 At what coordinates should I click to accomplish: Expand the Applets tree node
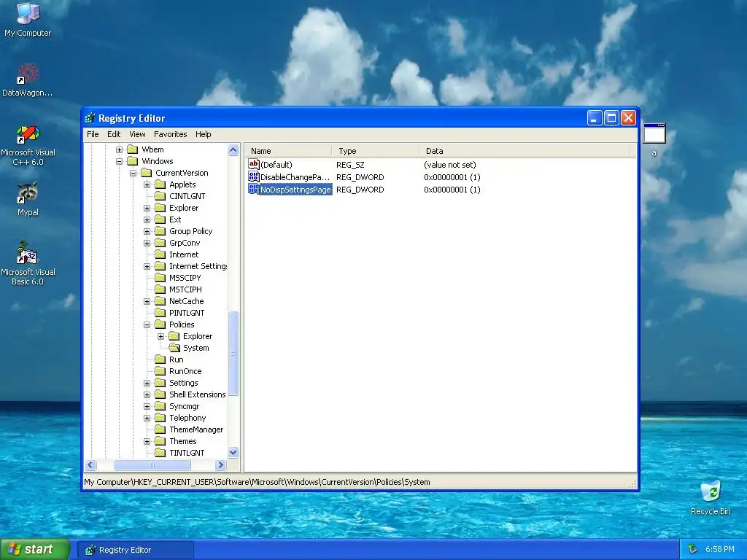coord(147,184)
